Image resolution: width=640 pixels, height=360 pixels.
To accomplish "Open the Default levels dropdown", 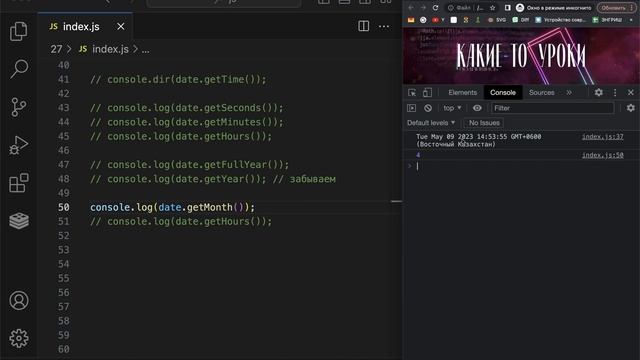I will pyautogui.click(x=431, y=123).
